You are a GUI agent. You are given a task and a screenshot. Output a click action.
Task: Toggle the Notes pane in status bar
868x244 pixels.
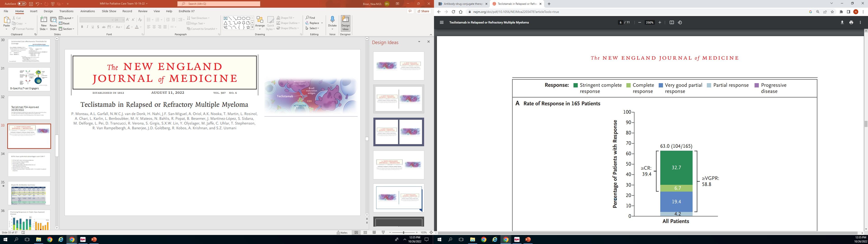point(342,232)
